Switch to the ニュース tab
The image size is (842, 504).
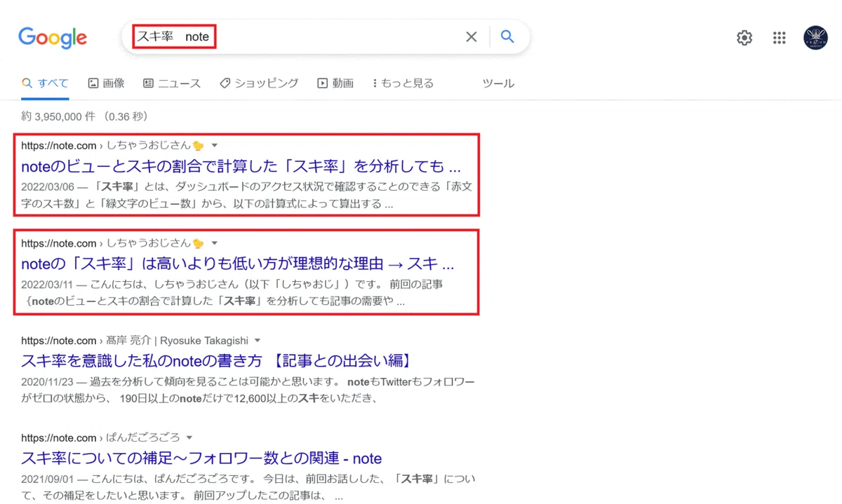[172, 83]
